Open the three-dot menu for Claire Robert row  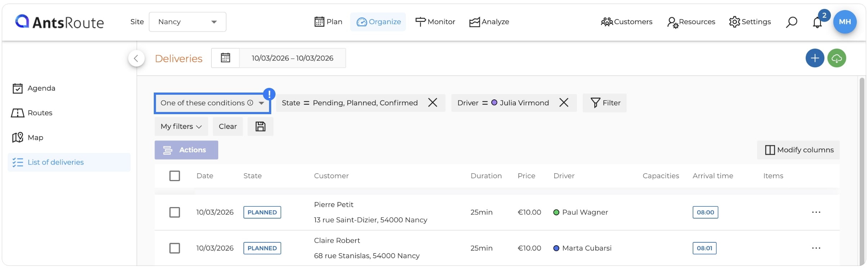816,248
